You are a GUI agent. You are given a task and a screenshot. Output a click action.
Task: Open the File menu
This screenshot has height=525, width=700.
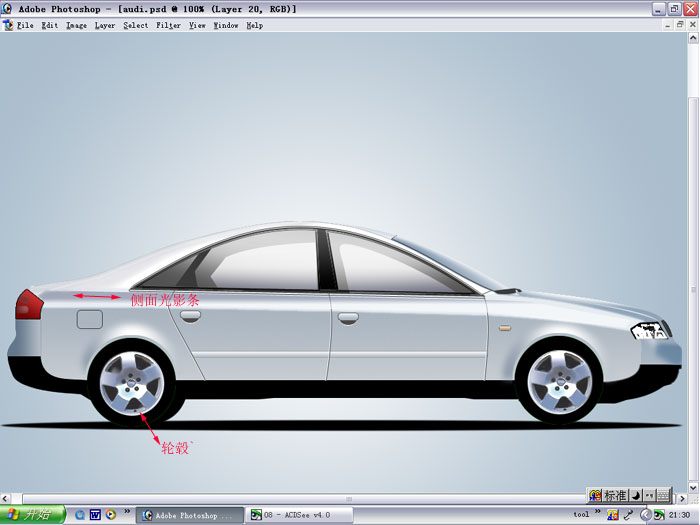pos(25,25)
